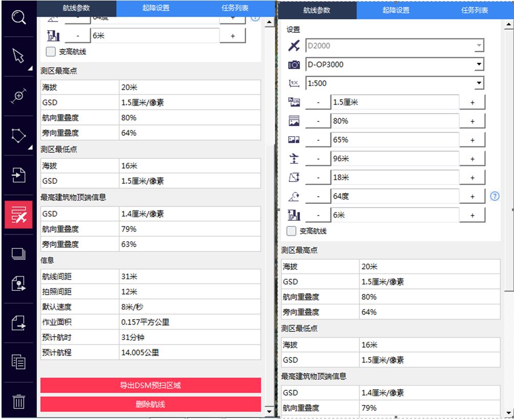Image resolution: width=514 pixels, height=420 pixels.
Task: Click the 96米 flight height input field
Action: (395, 159)
